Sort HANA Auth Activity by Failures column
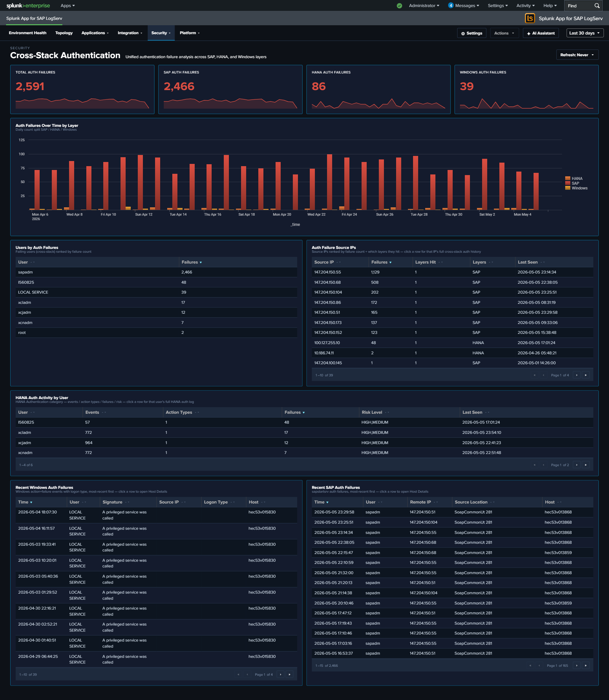 pyautogui.click(x=294, y=412)
